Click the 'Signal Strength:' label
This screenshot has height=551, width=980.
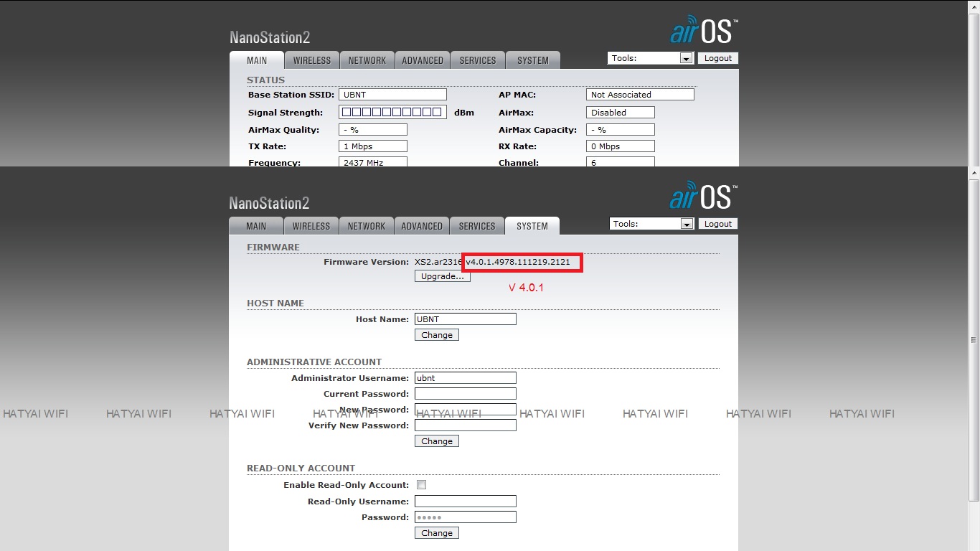click(x=286, y=113)
